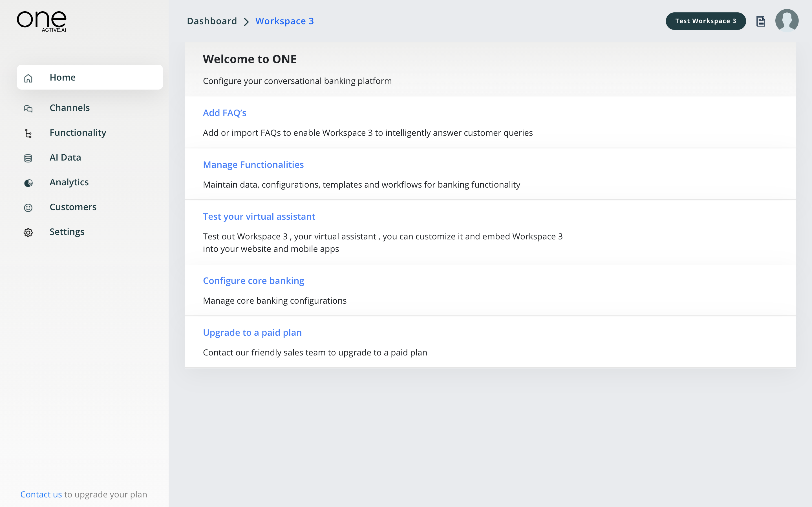Expand Add FAQ's section
812x507 pixels.
tap(224, 112)
